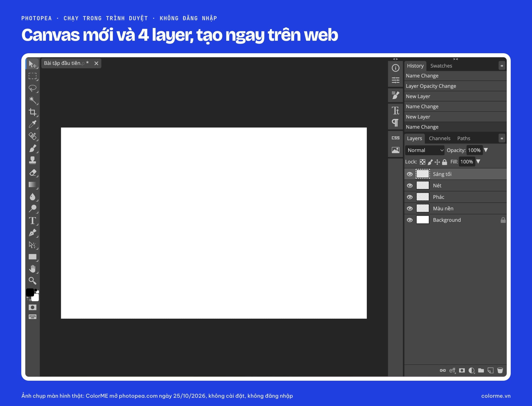The image size is (532, 406).
Task: Select the Gradient tool
Action: (x=32, y=184)
